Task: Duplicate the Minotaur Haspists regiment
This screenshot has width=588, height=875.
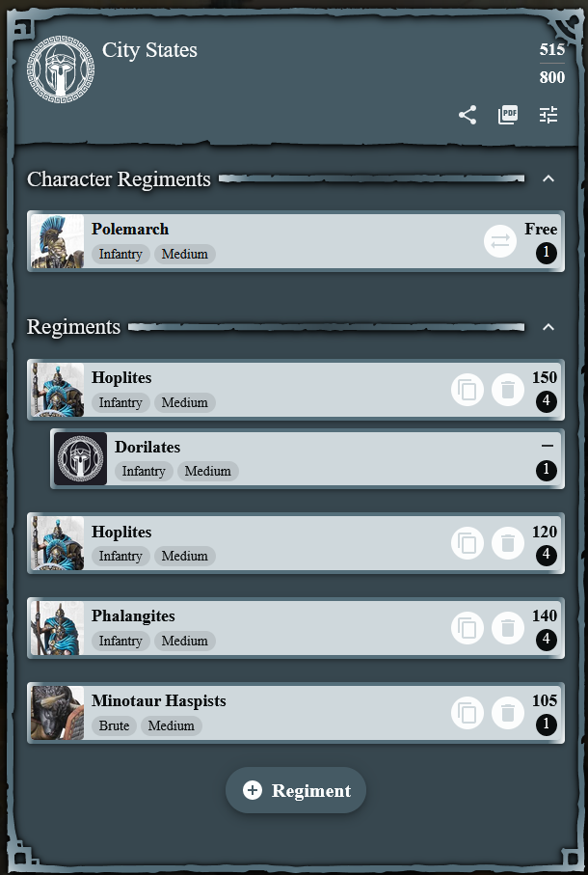Action: point(468,713)
